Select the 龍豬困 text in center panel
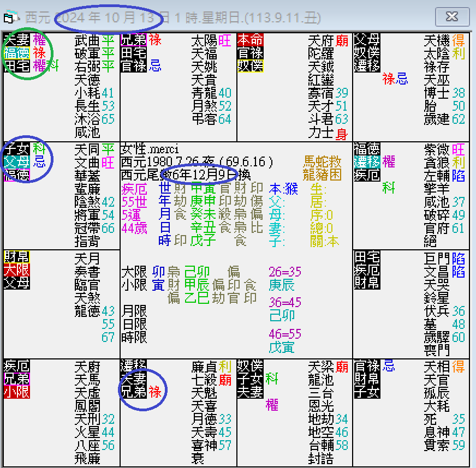Screen dimensions: 476x468 click(x=322, y=175)
